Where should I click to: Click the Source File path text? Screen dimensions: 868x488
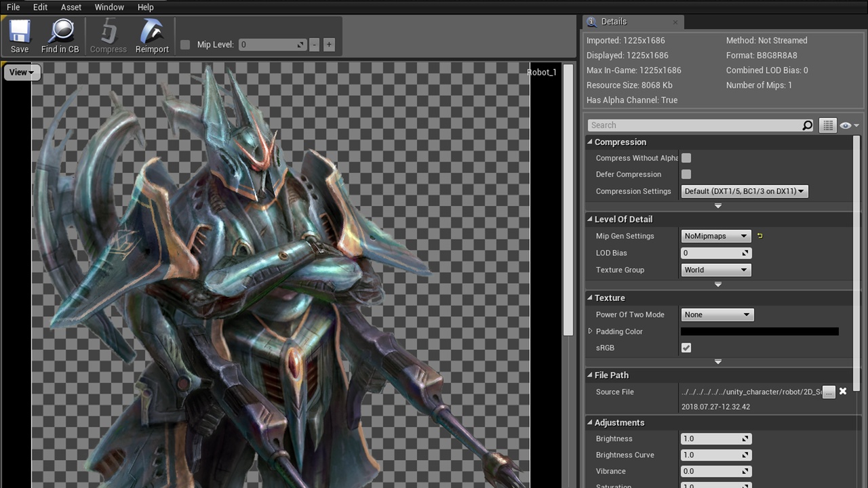tap(751, 392)
